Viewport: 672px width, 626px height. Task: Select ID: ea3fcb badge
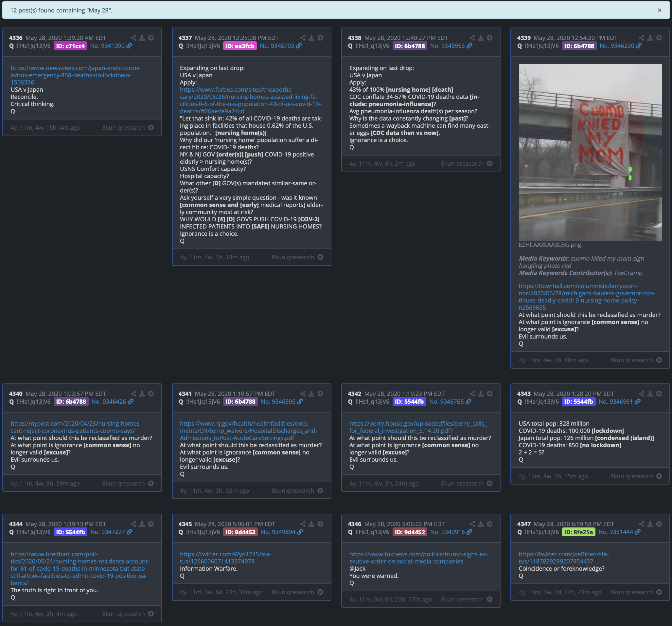pyautogui.click(x=240, y=46)
